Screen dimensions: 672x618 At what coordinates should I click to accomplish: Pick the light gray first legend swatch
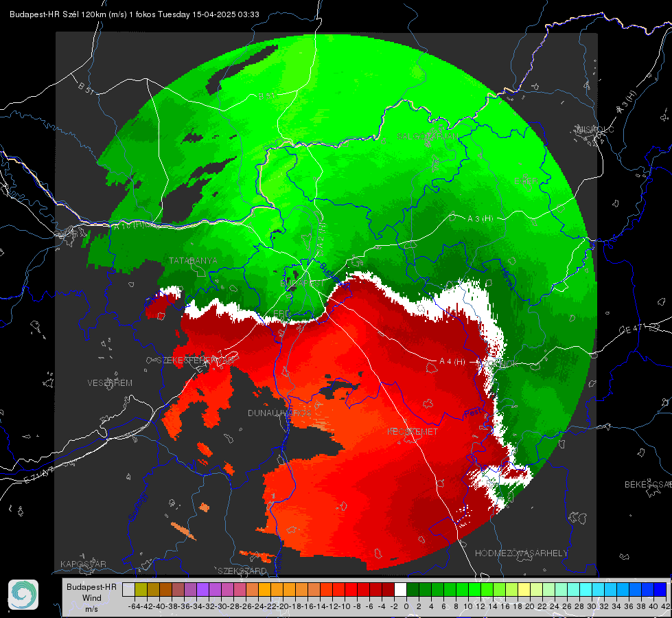(128, 589)
